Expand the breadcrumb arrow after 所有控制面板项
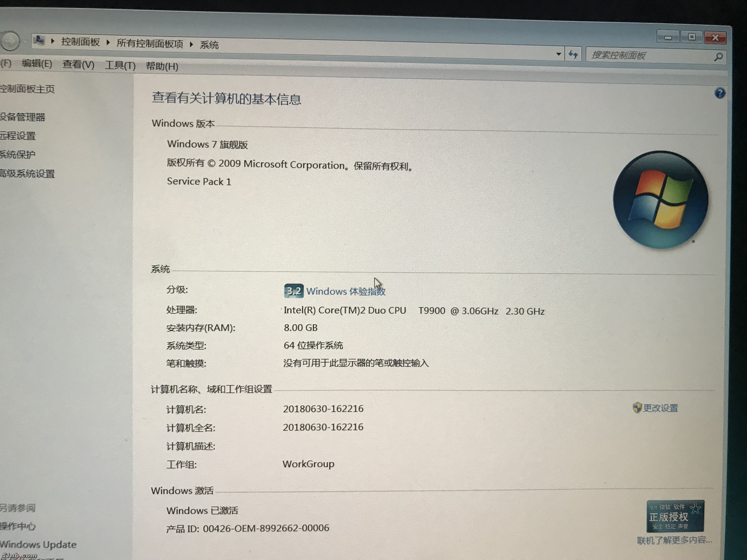The width and height of the screenshot is (747, 560). click(192, 44)
